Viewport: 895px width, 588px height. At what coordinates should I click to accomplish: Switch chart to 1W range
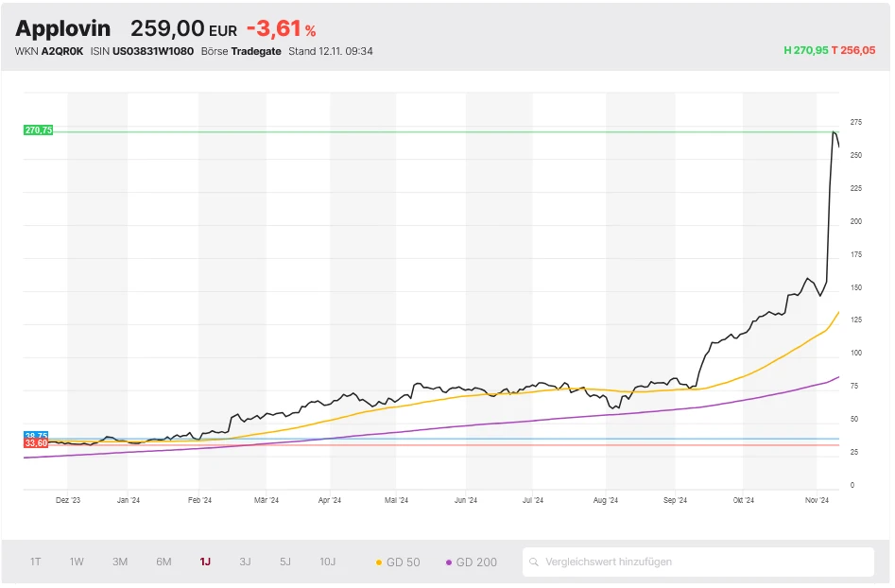77,562
